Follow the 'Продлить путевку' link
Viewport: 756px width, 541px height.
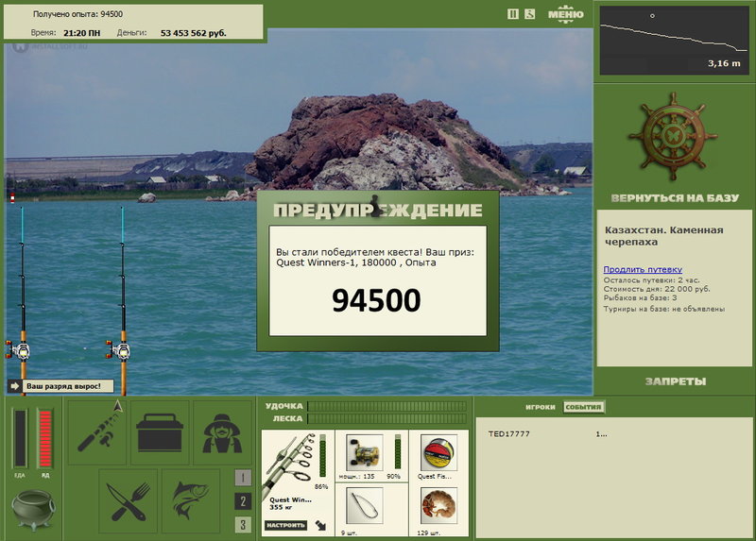tap(643, 269)
